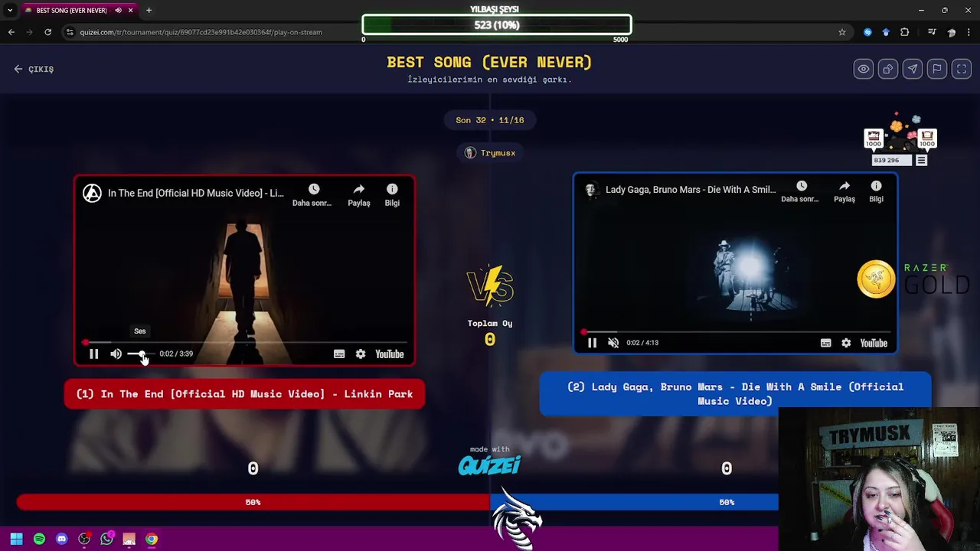
Task: Click the eye visibility icon in top toolbar
Action: coord(864,69)
